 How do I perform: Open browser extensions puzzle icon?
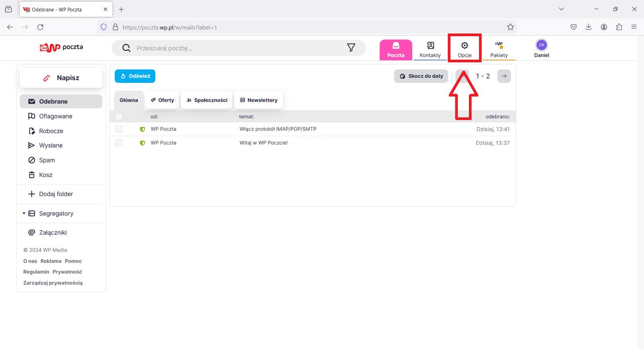pyautogui.click(x=619, y=27)
